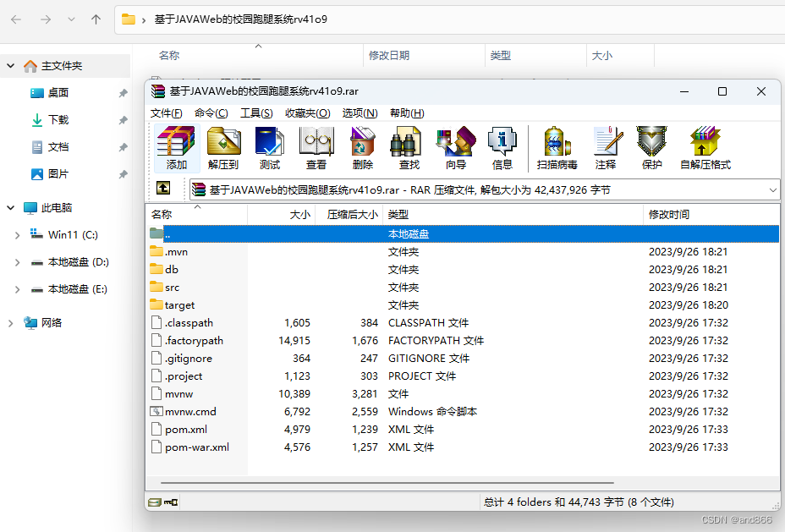This screenshot has height=532, width=785.
Task: Select the target folder row
Action: coord(463,304)
